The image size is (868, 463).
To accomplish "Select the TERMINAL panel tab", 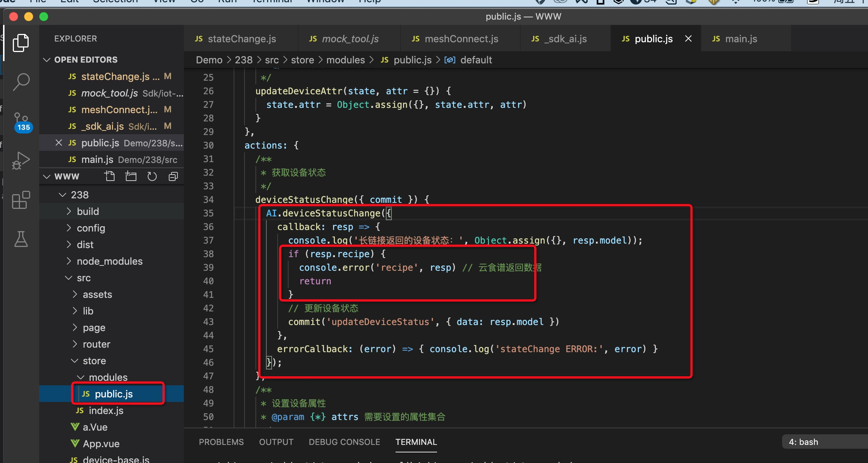I will [x=416, y=442].
